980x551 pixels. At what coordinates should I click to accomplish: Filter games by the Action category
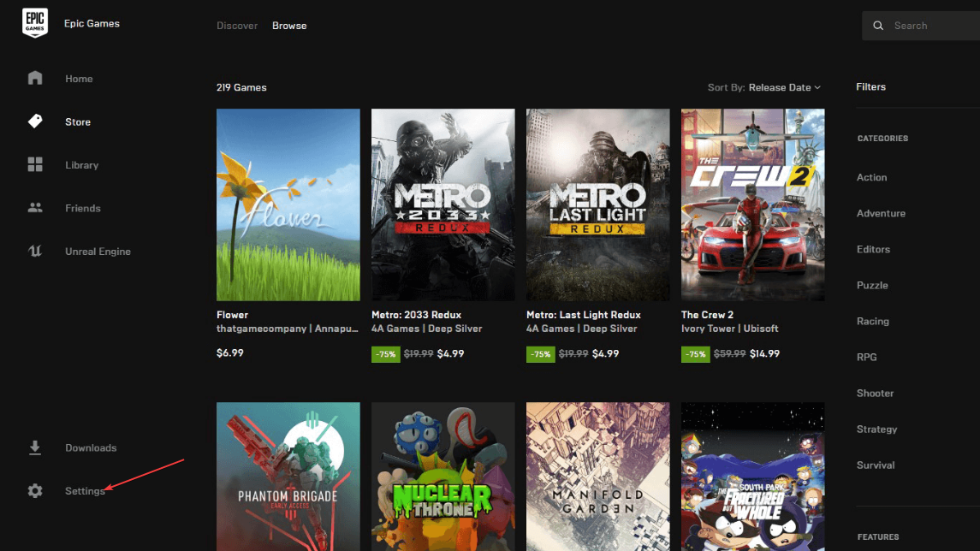pos(871,177)
